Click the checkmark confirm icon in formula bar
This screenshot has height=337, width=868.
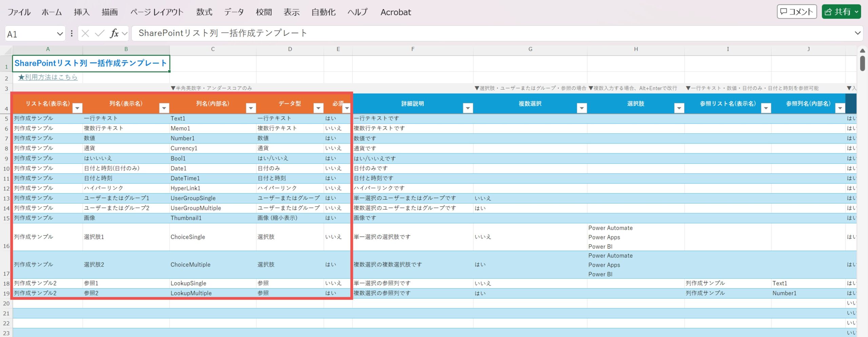click(100, 34)
